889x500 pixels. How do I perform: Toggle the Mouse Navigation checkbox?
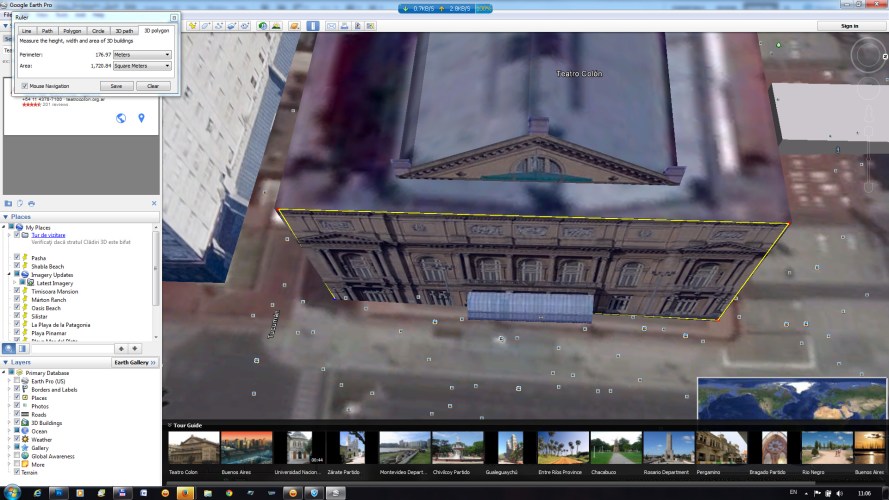[24, 86]
